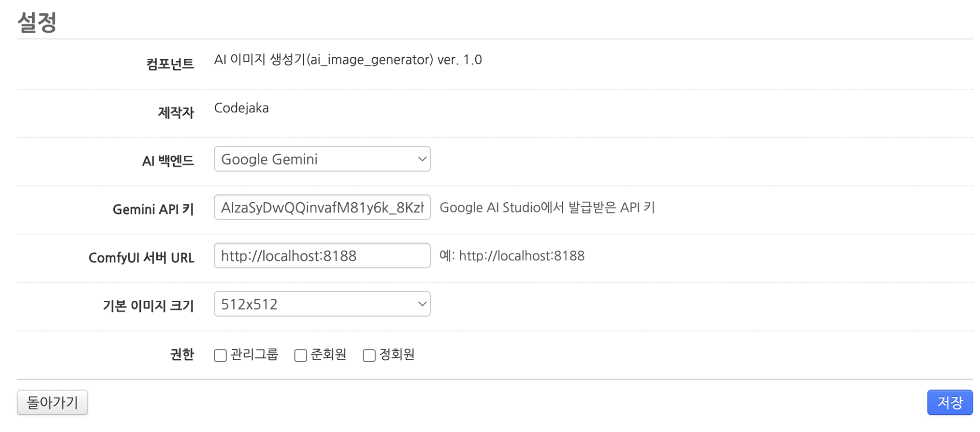
Task: Click the ComfyUI 서버 URL label
Action: (141, 258)
